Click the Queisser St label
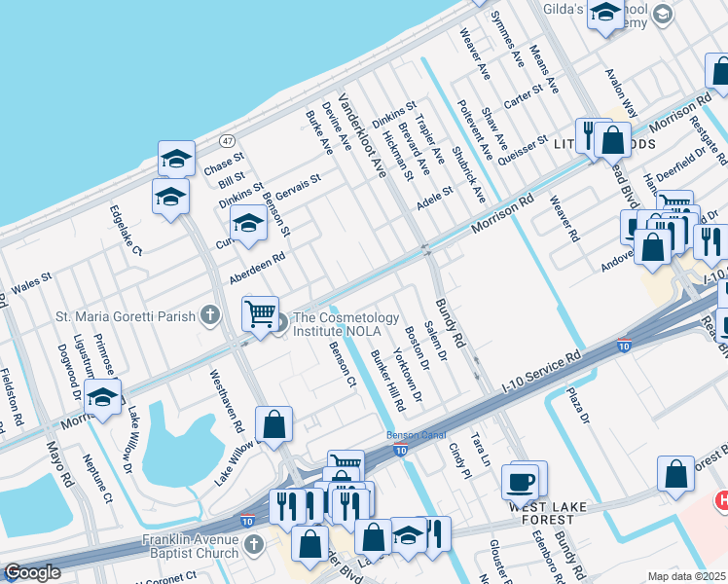The image size is (728, 584). [x=523, y=150]
